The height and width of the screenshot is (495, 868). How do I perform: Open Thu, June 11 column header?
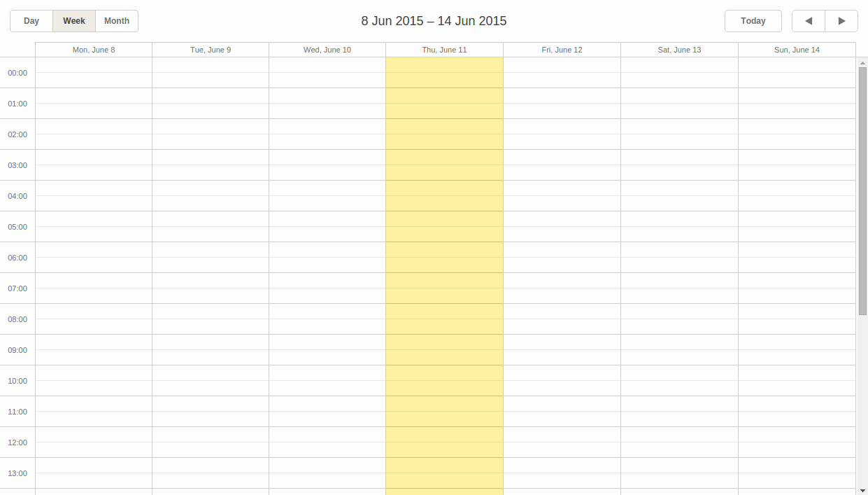pyautogui.click(x=444, y=50)
